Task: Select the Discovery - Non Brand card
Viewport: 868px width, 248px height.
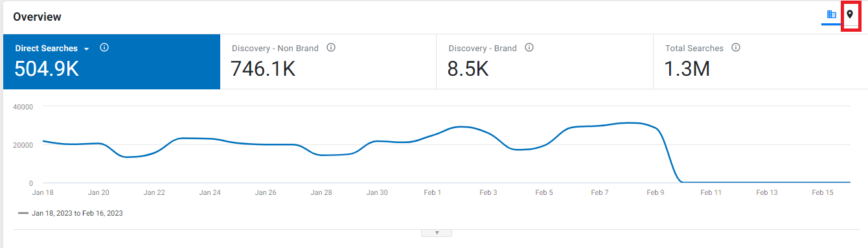Action: 328,62
